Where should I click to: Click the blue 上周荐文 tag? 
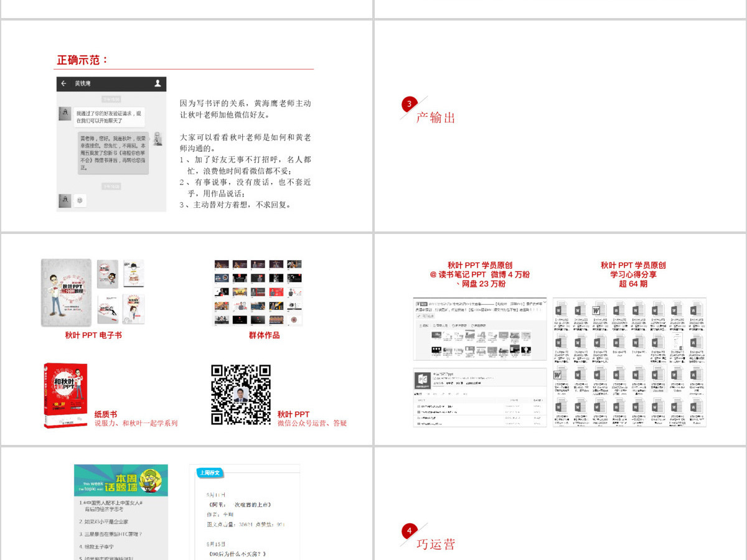click(x=210, y=473)
